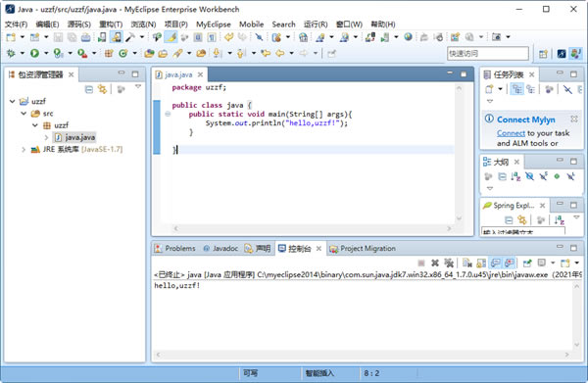
Task: Open the Search menu
Action: tap(283, 24)
